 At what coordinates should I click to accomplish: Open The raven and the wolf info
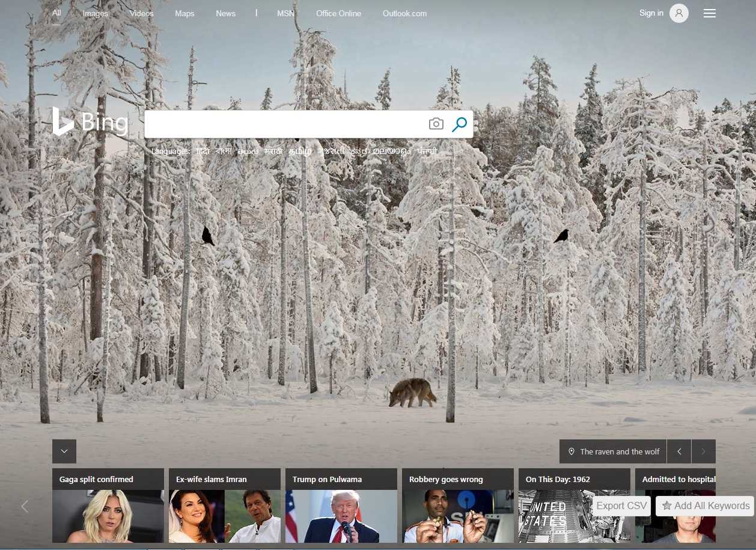[613, 451]
